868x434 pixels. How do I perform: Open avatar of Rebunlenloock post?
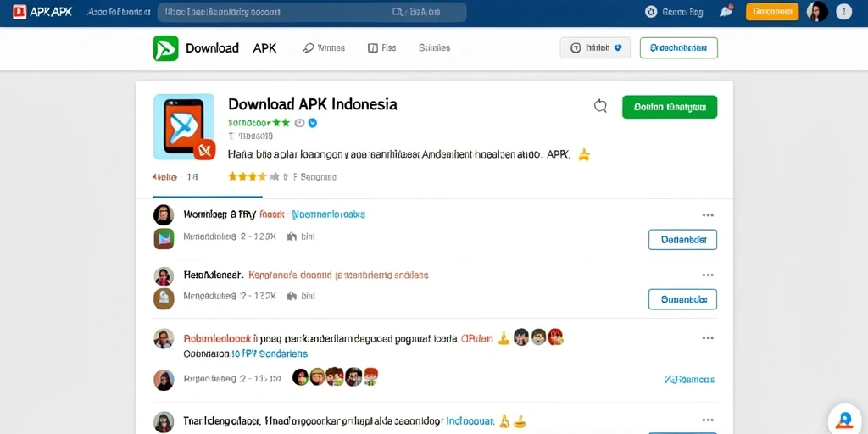164,339
